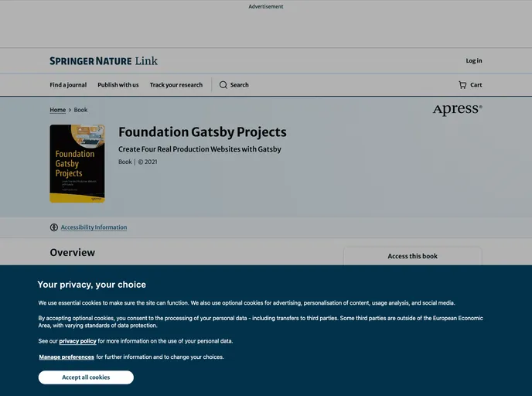
Task: Open the privacy policy link
Action: (x=77, y=341)
